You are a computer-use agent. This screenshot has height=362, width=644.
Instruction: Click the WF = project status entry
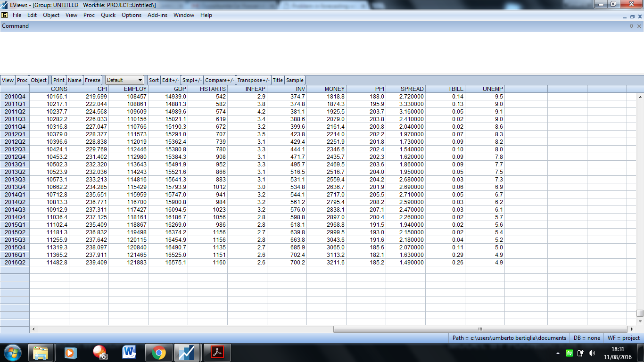click(623, 338)
